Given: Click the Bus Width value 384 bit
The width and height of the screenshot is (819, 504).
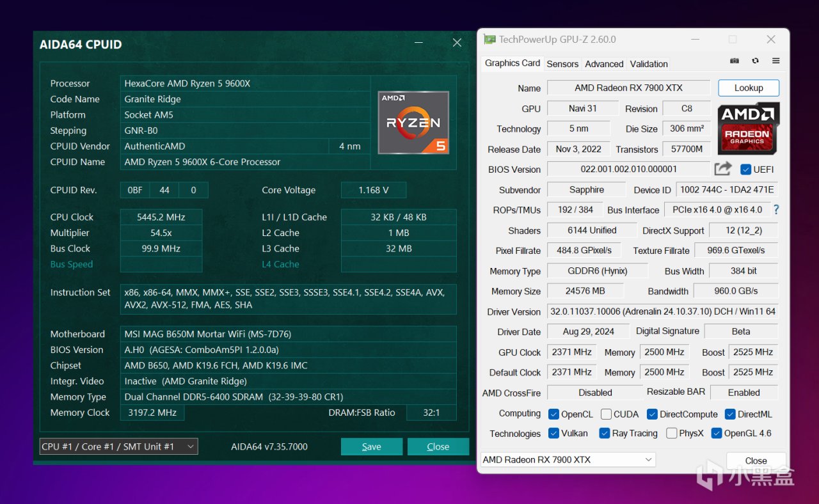Looking at the screenshot, I should [743, 271].
